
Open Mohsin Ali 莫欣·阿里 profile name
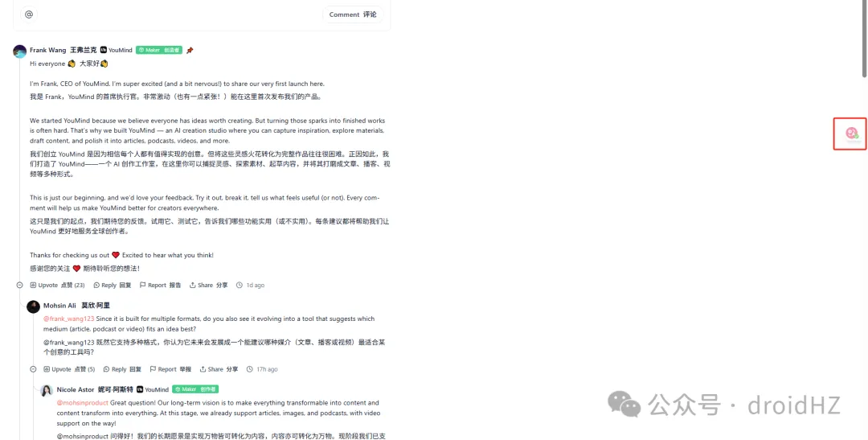(x=76, y=306)
